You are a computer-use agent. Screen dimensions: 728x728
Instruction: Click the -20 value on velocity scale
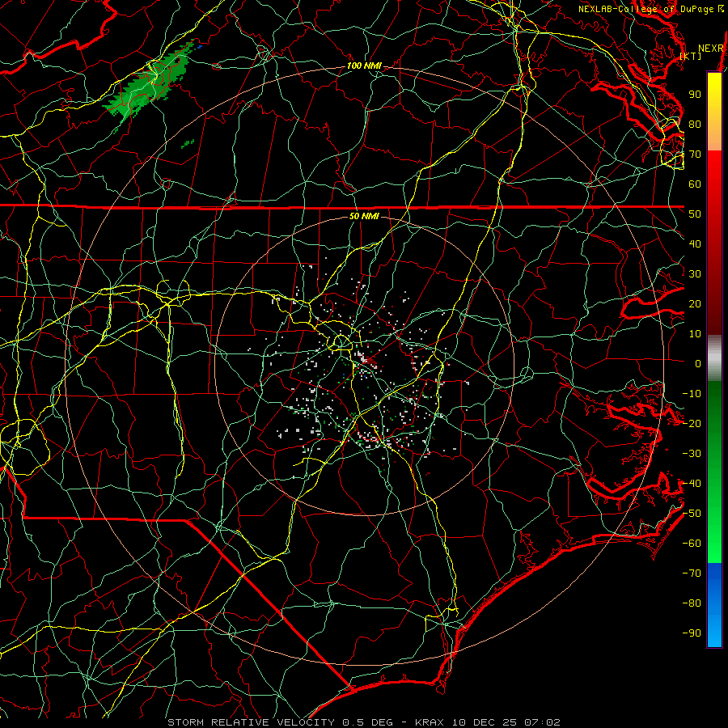[x=692, y=423]
